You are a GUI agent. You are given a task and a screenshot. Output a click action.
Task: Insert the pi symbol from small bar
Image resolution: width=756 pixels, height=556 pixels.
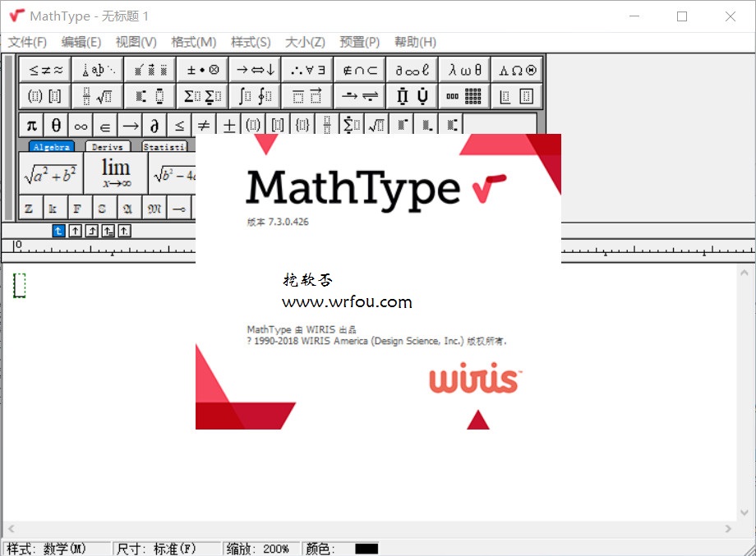pos(31,126)
